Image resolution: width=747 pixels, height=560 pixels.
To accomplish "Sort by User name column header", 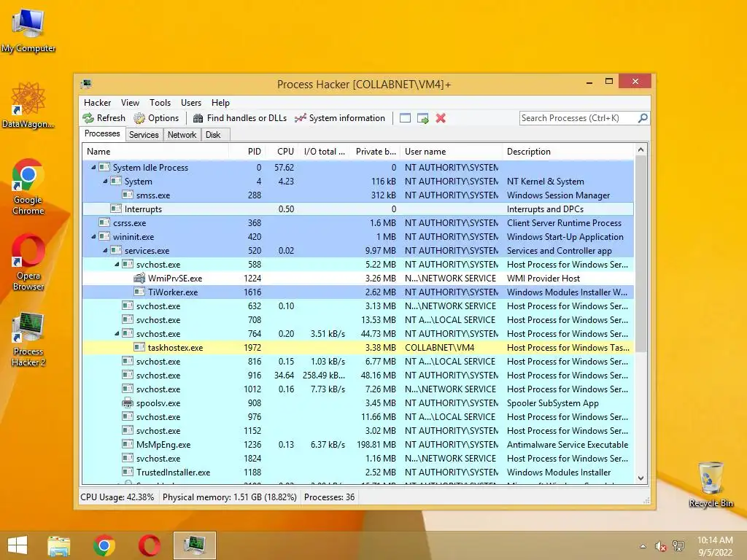I will (x=451, y=152).
